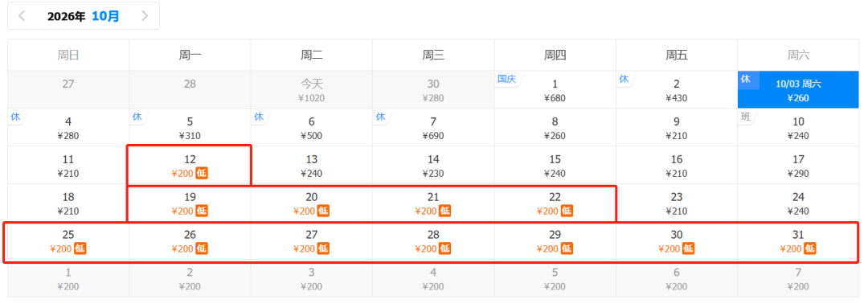Image resolution: width=868 pixels, height=304 pixels.
Task: Select October 13 priced ¥240
Action: [x=312, y=165]
